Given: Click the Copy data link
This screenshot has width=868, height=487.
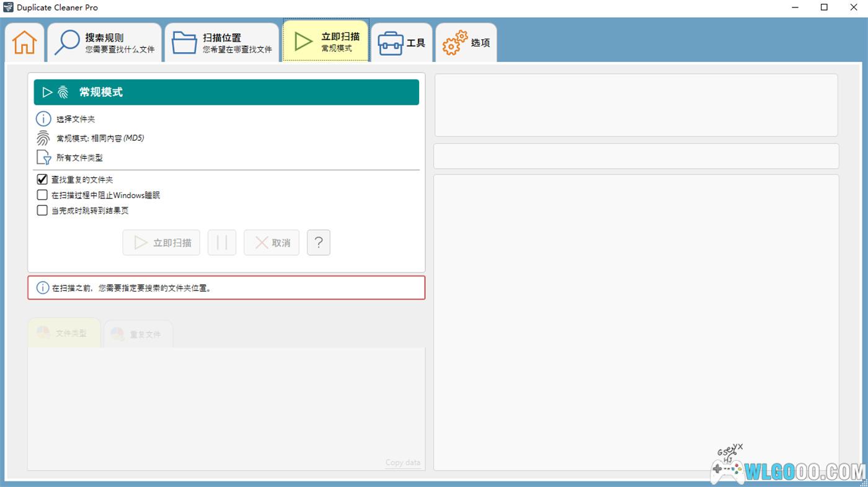Looking at the screenshot, I should click(x=402, y=462).
